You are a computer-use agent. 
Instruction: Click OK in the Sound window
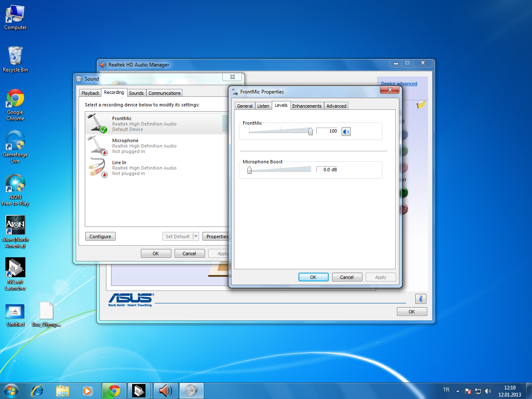(x=156, y=254)
